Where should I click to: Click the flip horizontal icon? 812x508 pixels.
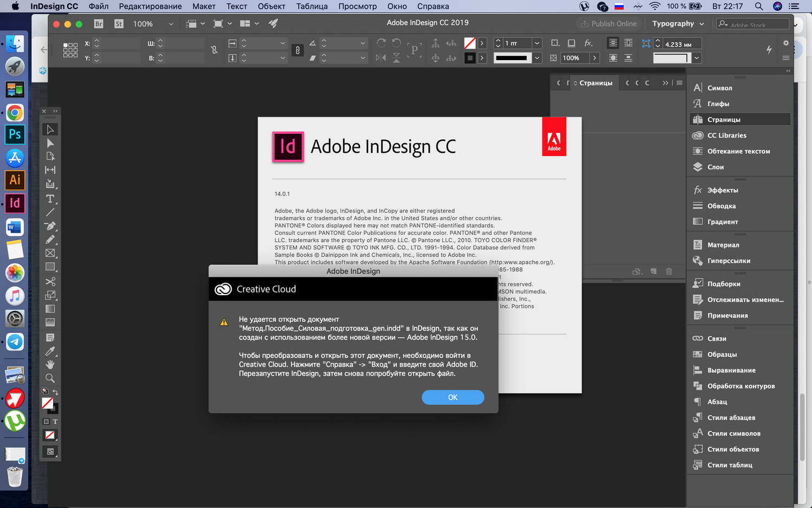click(381, 57)
